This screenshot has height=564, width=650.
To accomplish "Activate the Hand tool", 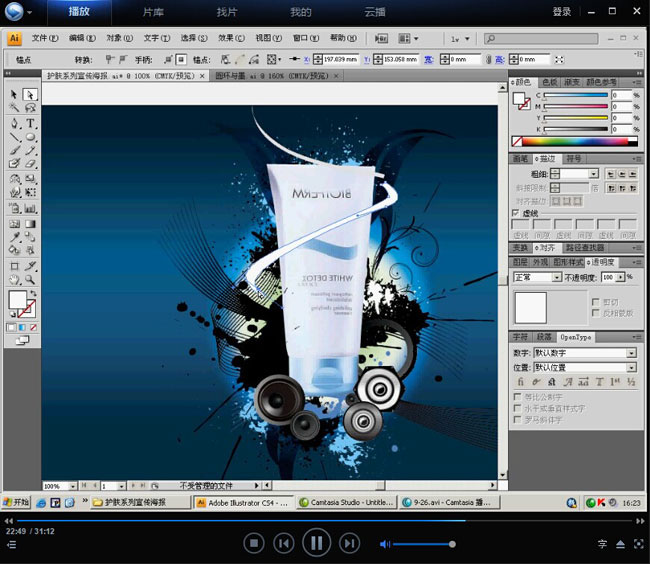I will (x=15, y=280).
